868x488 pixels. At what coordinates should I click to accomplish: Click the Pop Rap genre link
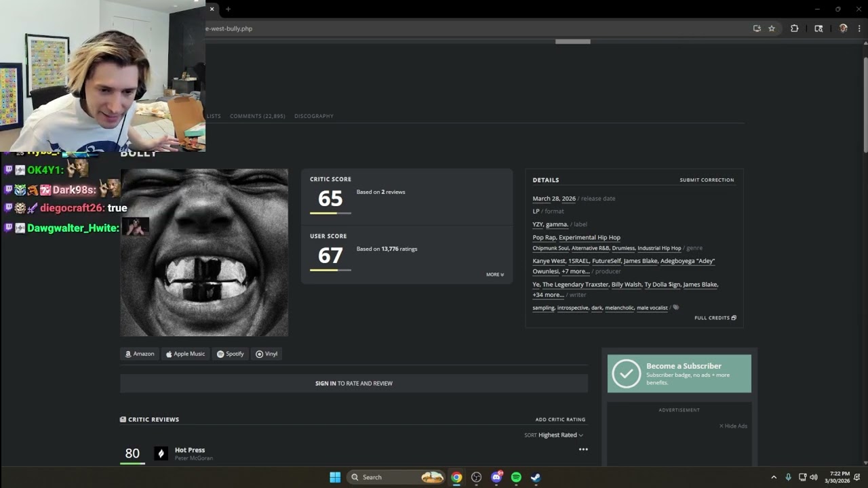click(544, 238)
